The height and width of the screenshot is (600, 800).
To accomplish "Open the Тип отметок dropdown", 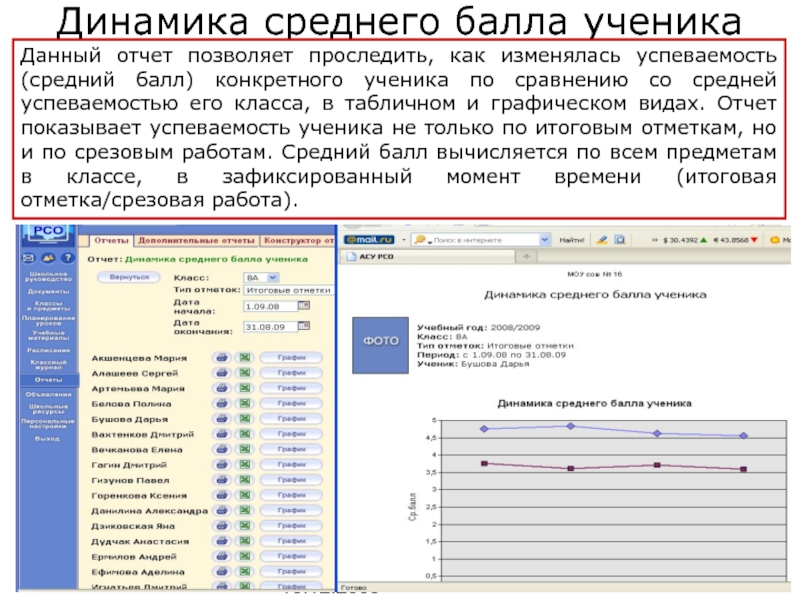I will pos(289,290).
